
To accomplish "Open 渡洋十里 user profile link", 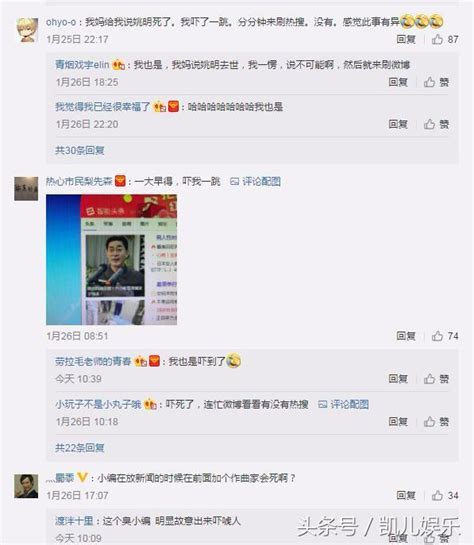I will point(74,521).
